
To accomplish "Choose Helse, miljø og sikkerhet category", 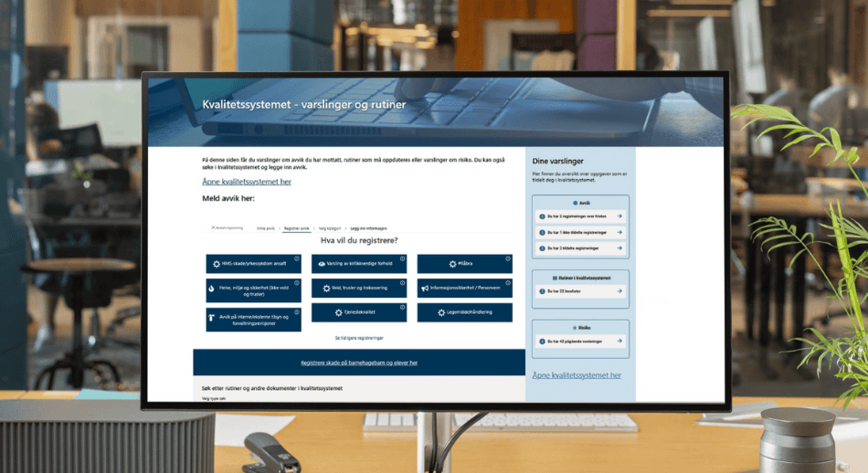I will point(253,291).
